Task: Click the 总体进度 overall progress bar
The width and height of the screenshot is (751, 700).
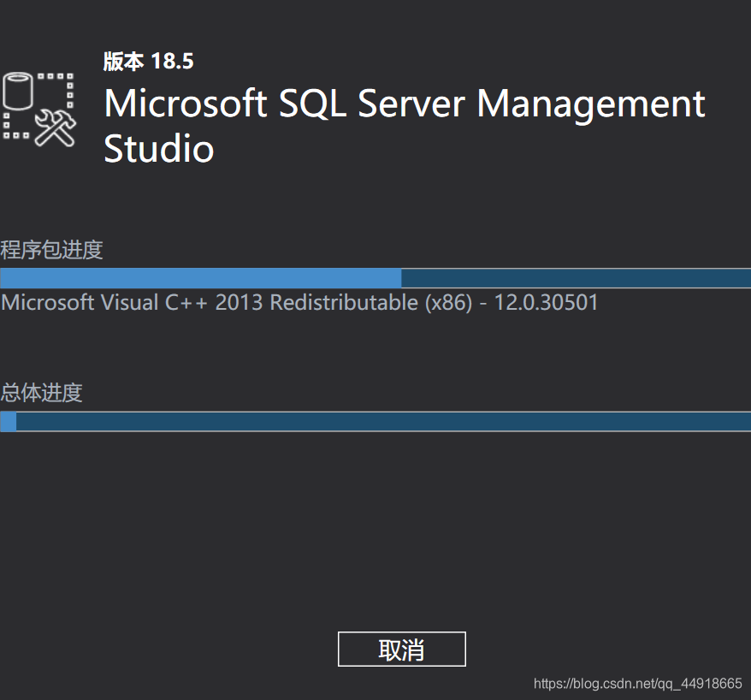Action: coord(375,422)
